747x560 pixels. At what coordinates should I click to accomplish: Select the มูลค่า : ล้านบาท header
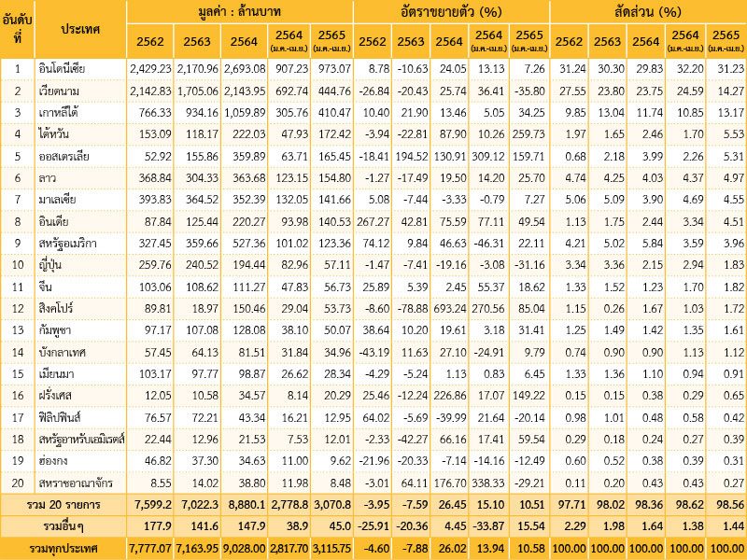click(x=240, y=11)
